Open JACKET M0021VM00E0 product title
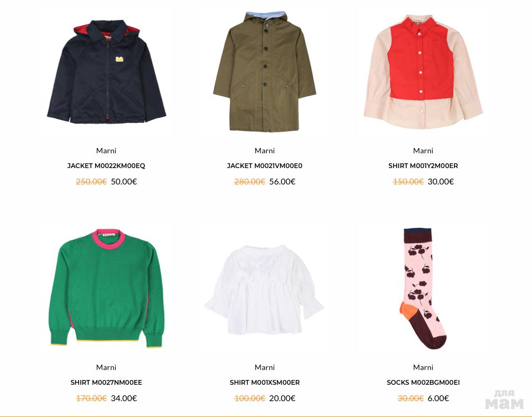The image size is (532, 417). (x=265, y=166)
